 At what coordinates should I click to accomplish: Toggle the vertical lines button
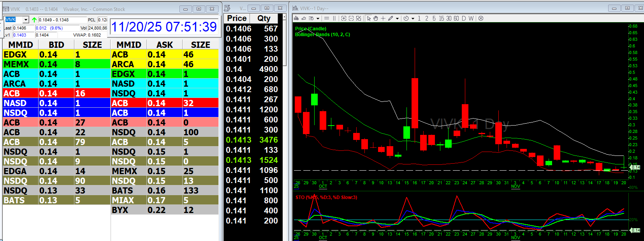(334, 18)
